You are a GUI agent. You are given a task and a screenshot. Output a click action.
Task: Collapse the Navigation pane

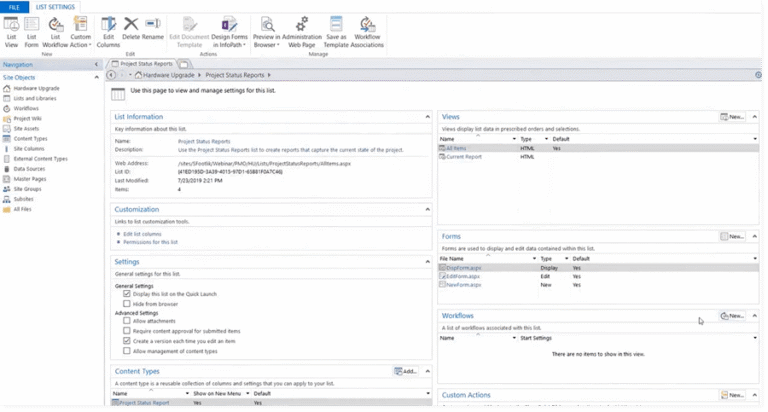tap(96, 64)
